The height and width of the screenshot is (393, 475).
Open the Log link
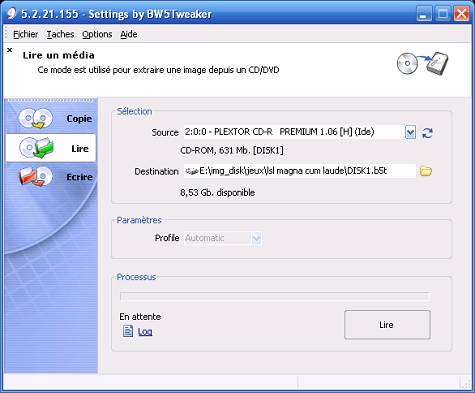[x=145, y=332]
